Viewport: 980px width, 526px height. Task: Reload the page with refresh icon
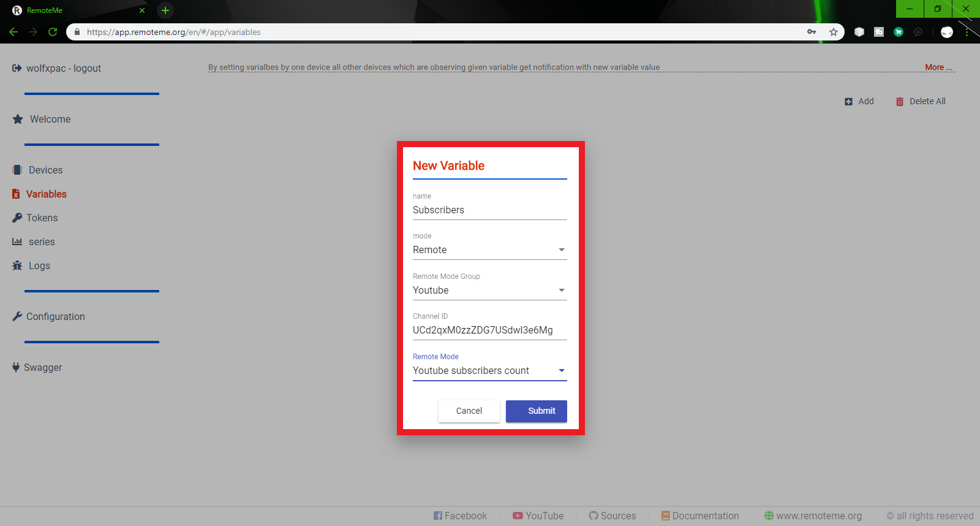[x=53, y=32]
